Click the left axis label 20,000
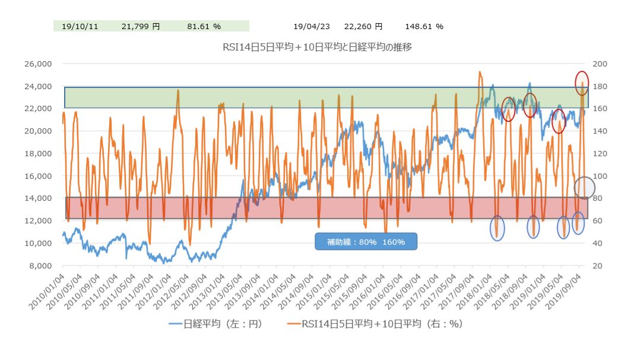The height and width of the screenshot is (340, 644). click(x=38, y=131)
